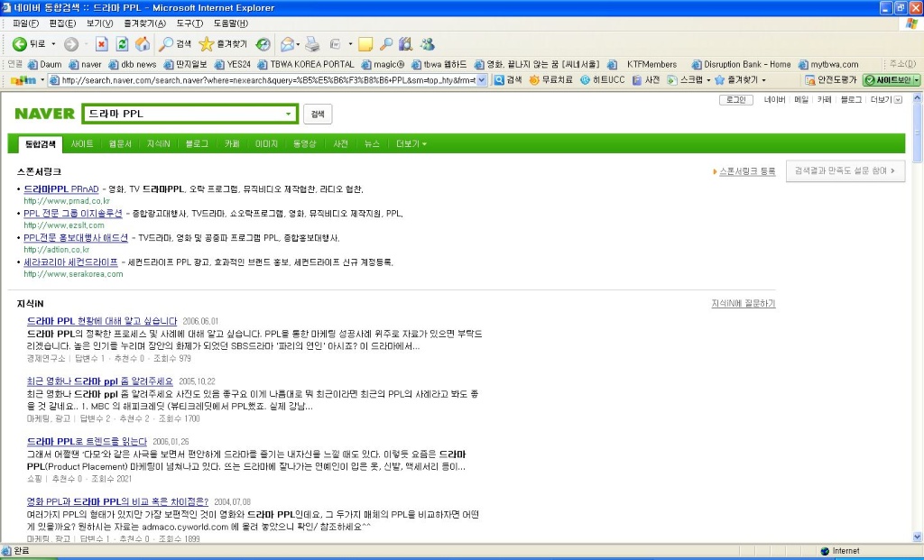Image resolution: width=924 pixels, height=560 pixels.
Task: Open the Naver search box suggestion dropdown
Action: coord(288,114)
